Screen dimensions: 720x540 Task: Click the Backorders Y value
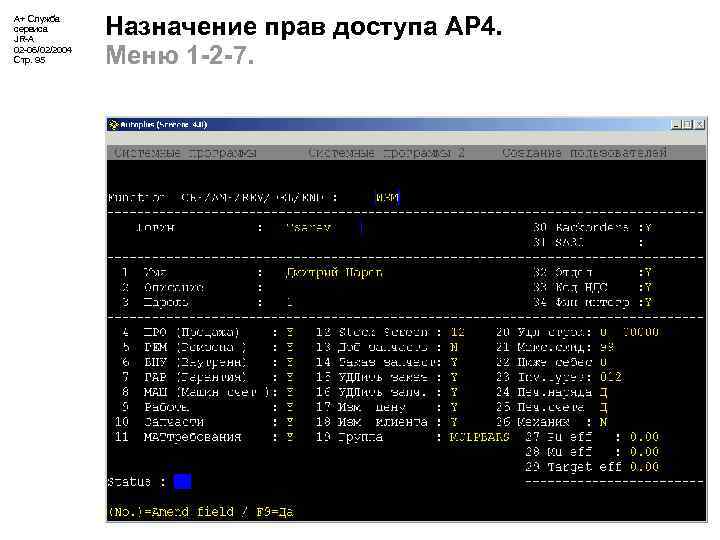click(x=648, y=227)
